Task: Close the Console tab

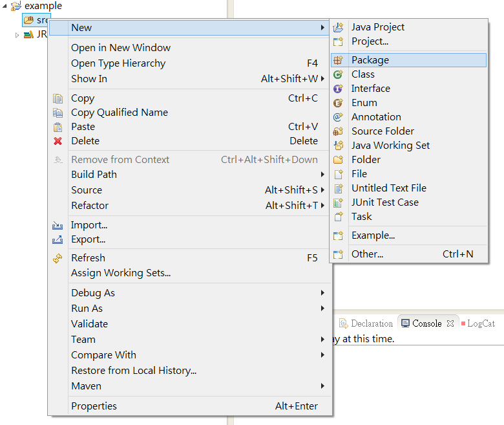Action: click(450, 323)
